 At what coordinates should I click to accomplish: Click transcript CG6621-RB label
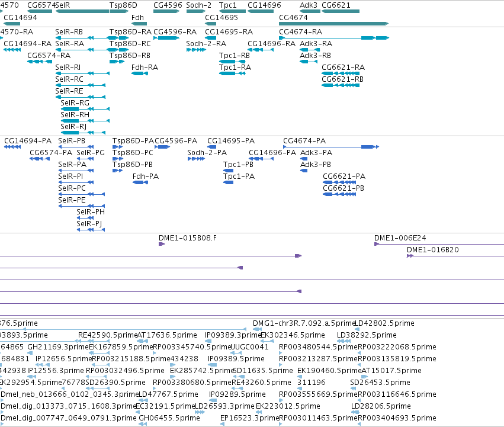pyautogui.click(x=342, y=79)
